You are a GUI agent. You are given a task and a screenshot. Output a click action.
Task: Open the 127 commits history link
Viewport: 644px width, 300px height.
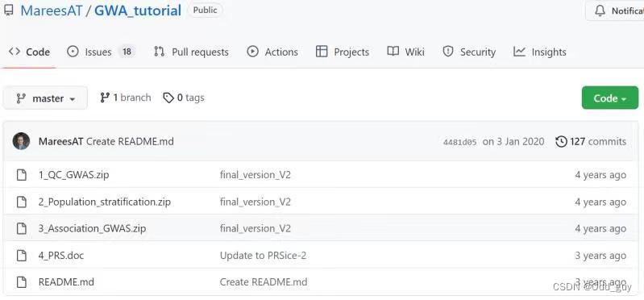click(591, 142)
